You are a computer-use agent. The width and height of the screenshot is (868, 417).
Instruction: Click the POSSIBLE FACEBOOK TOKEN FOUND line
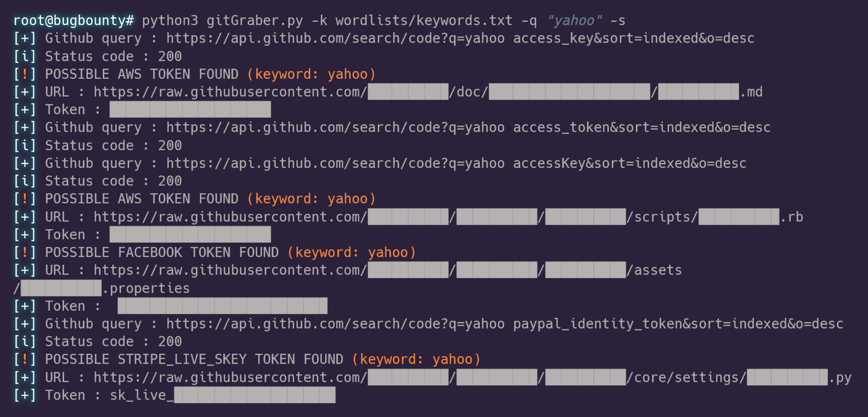tap(215, 252)
